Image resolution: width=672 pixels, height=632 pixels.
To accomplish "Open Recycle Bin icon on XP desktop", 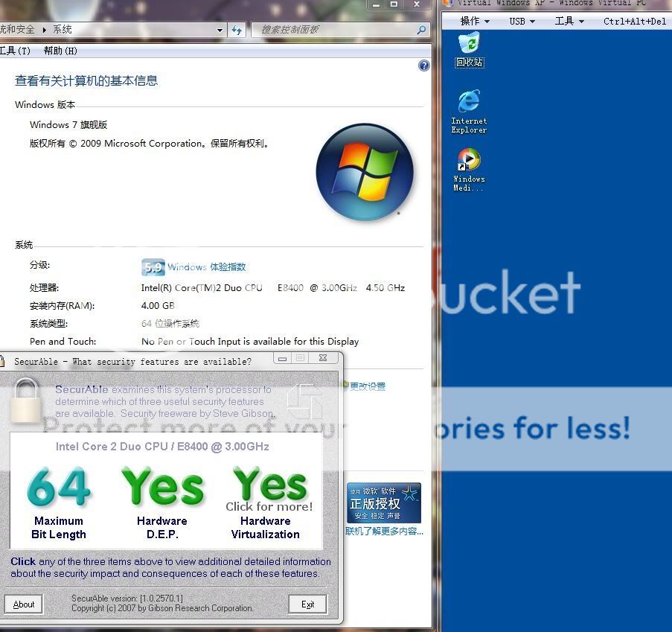I will (470, 50).
